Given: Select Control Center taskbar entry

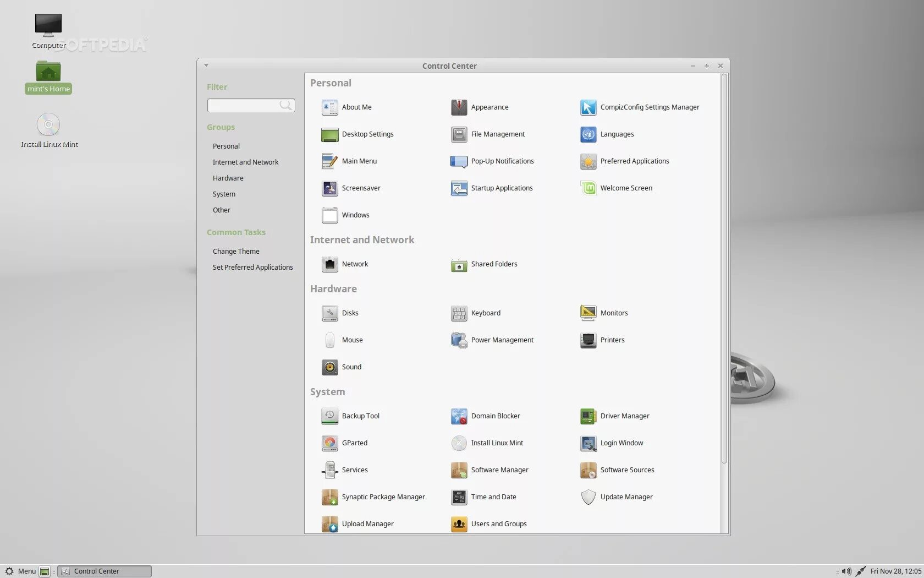Looking at the screenshot, I should click(105, 571).
